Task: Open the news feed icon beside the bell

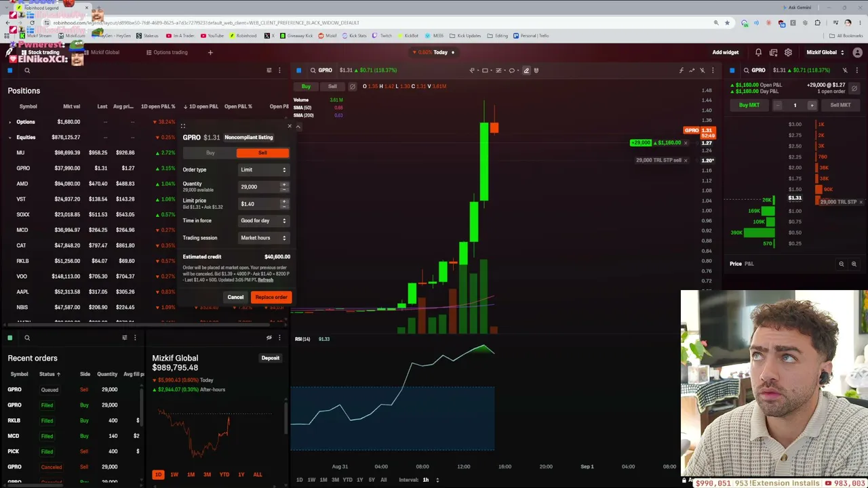Action: (773, 52)
